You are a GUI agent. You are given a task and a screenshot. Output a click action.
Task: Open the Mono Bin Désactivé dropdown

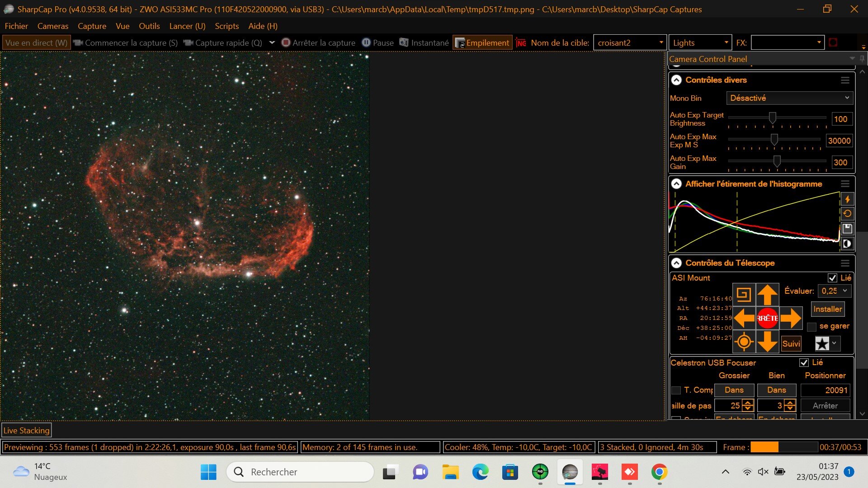pos(789,98)
